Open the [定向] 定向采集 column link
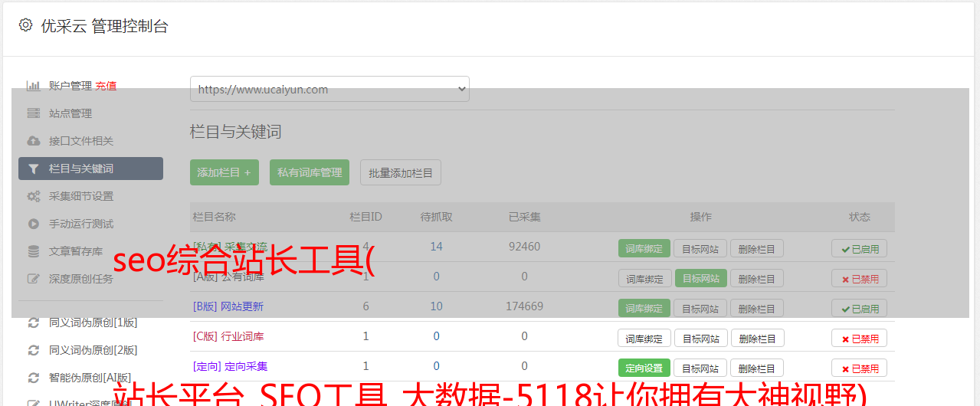The height and width of the screenshot is (406, 980). coord(230,366)
